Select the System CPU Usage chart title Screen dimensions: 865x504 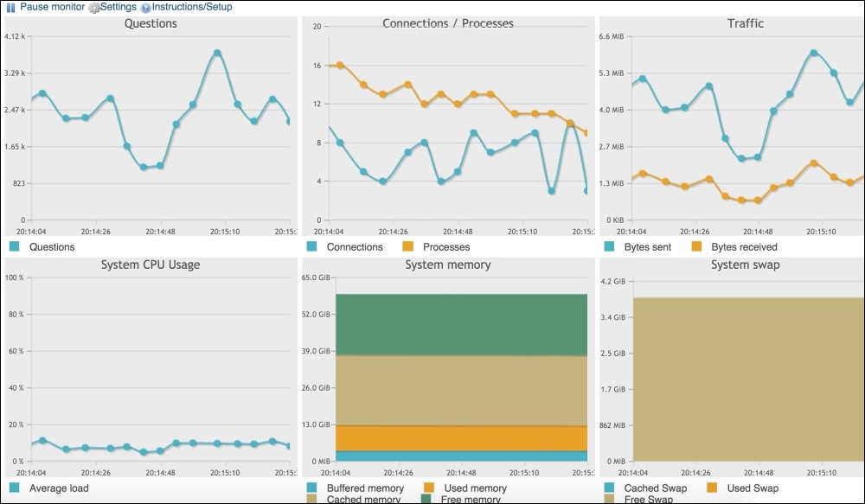151,265
